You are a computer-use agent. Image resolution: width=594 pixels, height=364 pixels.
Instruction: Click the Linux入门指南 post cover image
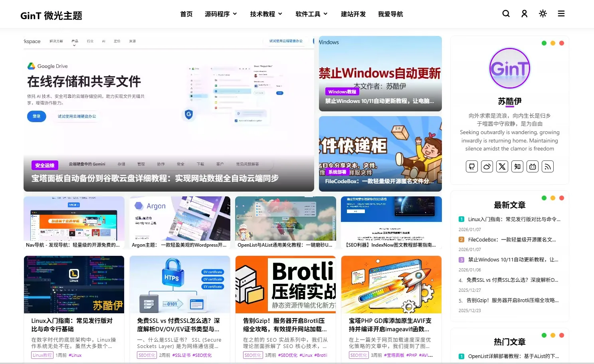[x=74, y=285]
